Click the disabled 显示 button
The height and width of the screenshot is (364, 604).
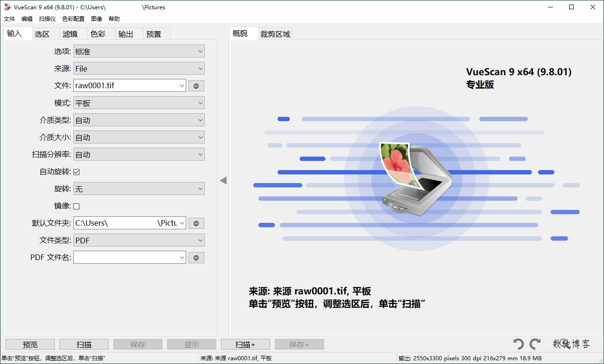tap(192, 344)
